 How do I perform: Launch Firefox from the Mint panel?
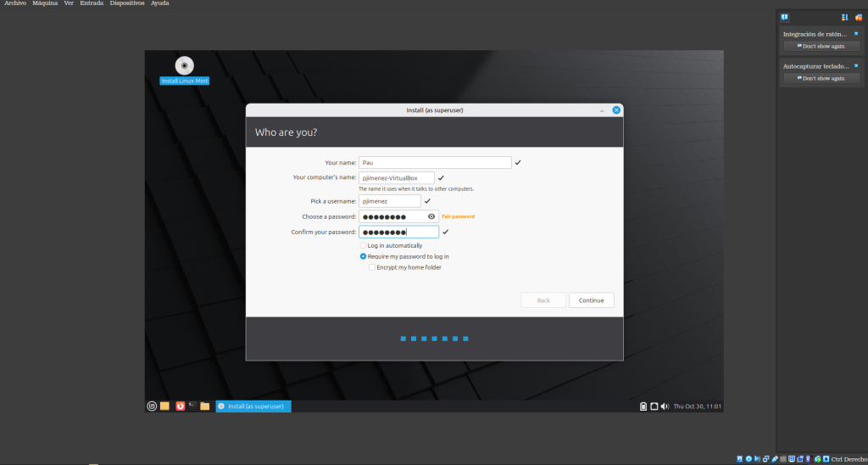pyautogui.click(x=180, y=406)
